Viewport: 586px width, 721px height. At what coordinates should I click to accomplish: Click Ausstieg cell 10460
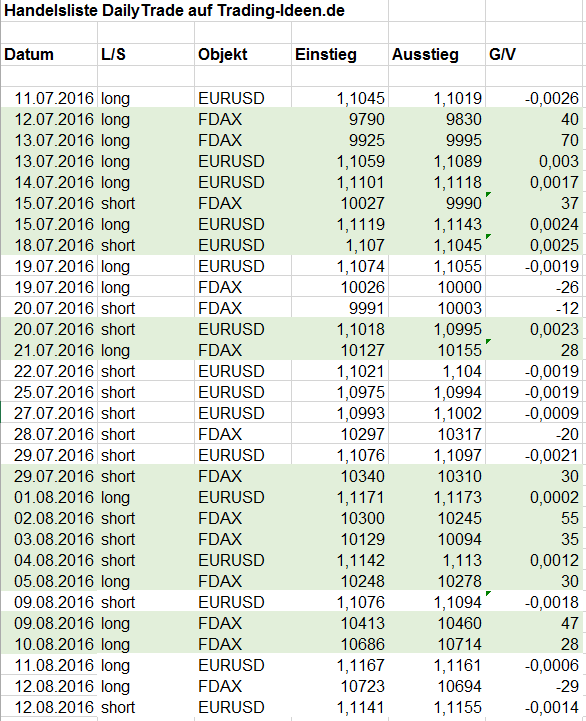pos(437,623)
